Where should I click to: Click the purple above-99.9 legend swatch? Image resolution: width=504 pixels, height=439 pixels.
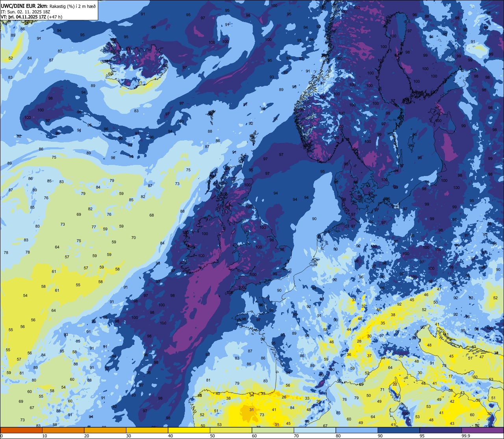click(482, 430)
